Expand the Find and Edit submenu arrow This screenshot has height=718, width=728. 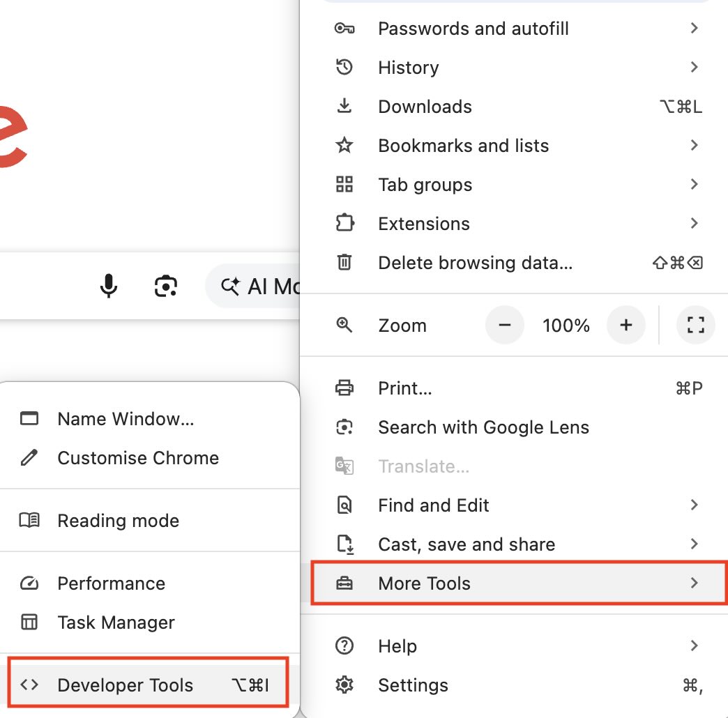coord(694,505)
